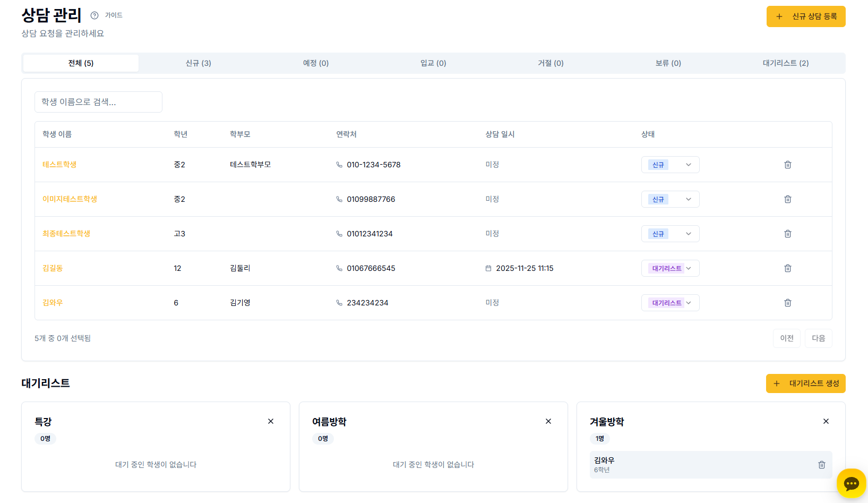This screenshot has width=868, height=503.
Task: Switch to the 신규 (3) tab
Action: tap(198, 63)
